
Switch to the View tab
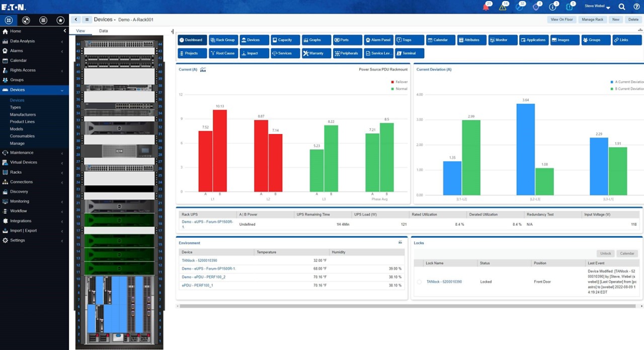80,31
